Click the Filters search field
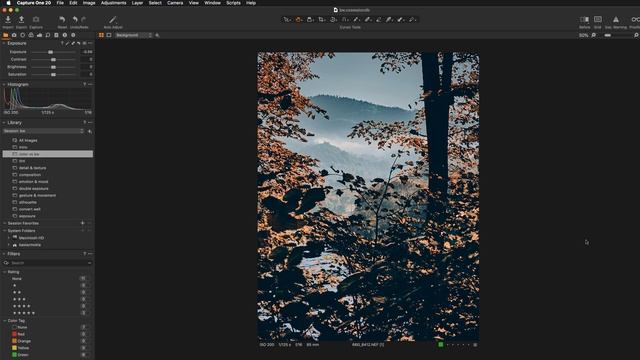The image size is (640, 360). (48, 263)
